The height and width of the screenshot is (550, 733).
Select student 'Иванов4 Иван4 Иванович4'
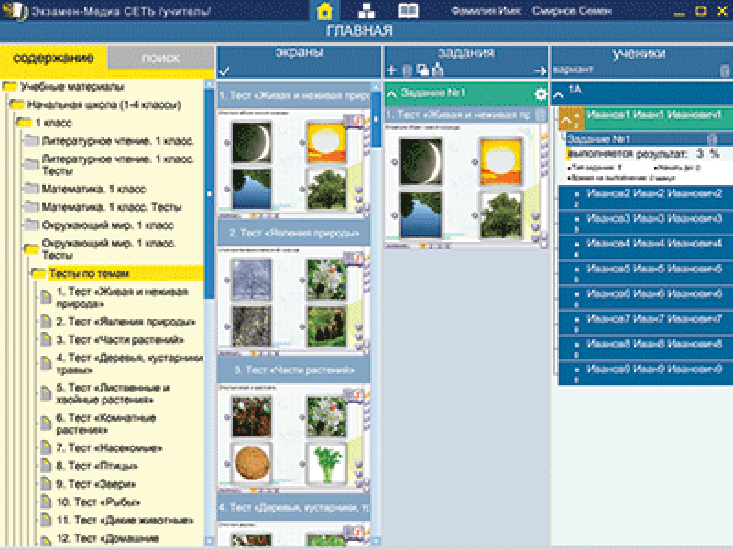[x=646, y=248]
